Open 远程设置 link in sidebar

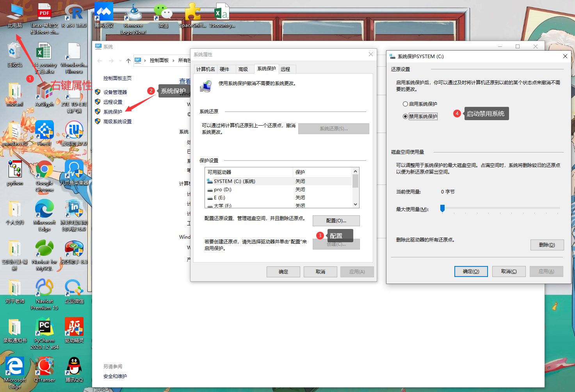point(113,102)
